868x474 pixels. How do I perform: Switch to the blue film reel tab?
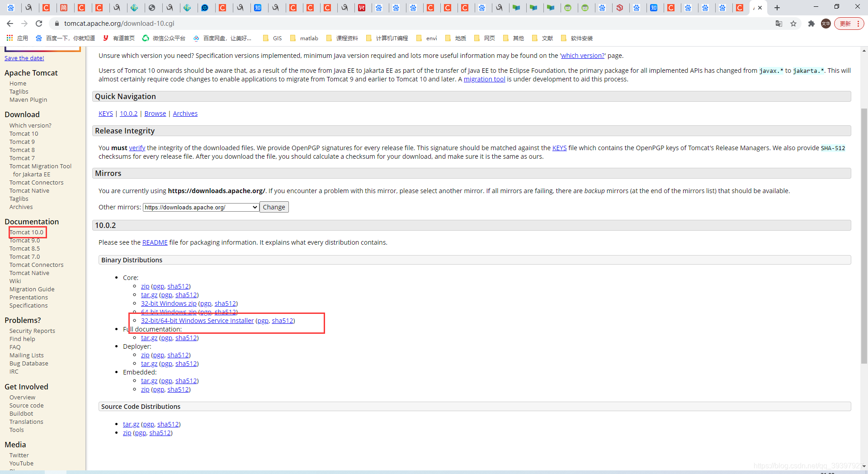point(205,8)
